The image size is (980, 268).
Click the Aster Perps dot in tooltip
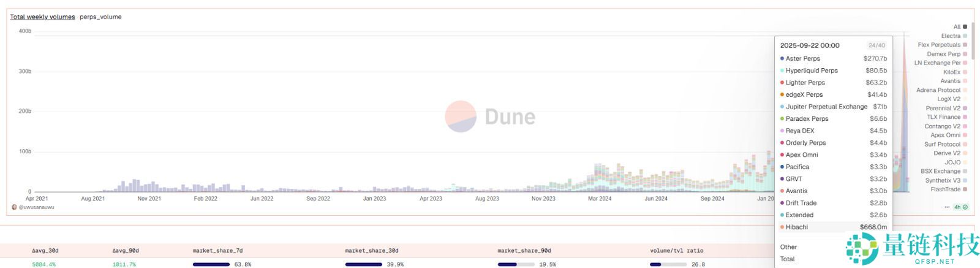(782, 59)
